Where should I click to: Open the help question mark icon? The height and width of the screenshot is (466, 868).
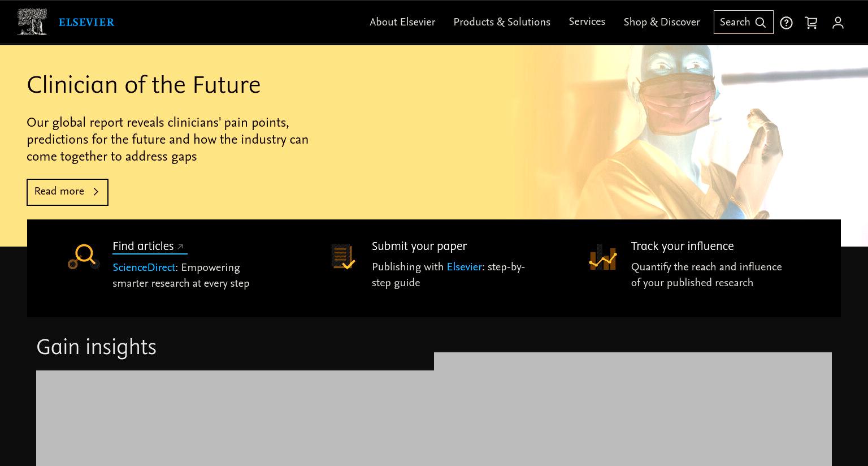pos(786,23)
